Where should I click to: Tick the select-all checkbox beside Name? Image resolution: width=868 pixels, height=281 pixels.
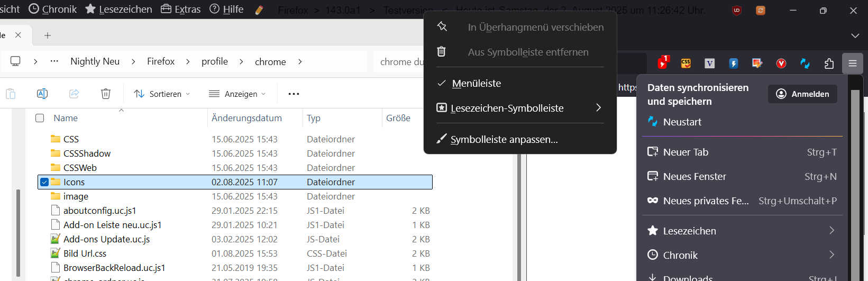click(x=40, y=118)
